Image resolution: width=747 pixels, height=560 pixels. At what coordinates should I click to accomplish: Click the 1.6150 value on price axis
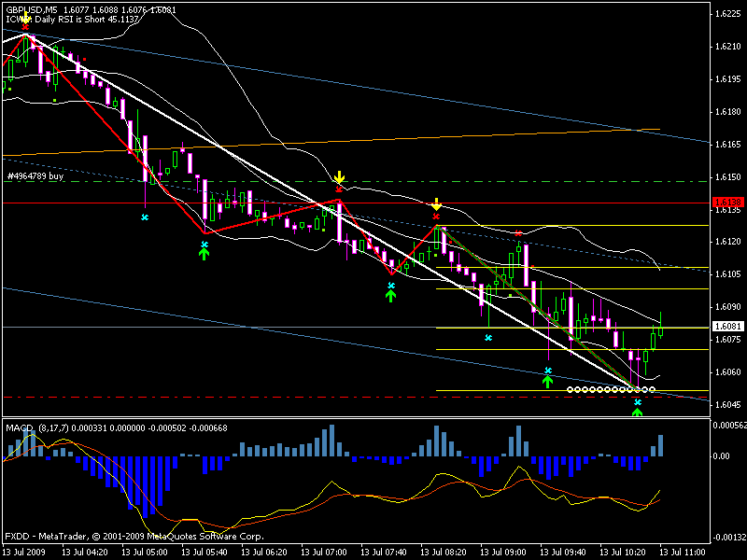pyautogui.click(x=728, y=177)
